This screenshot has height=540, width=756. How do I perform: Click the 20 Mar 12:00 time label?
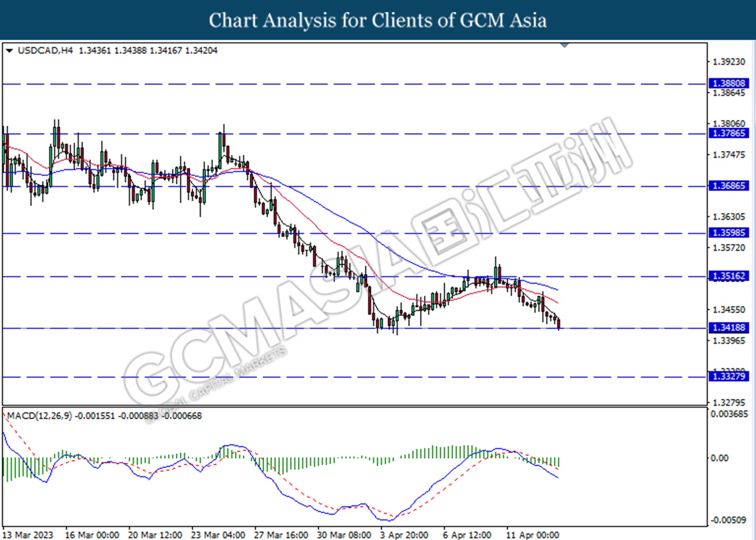point(155,535)
